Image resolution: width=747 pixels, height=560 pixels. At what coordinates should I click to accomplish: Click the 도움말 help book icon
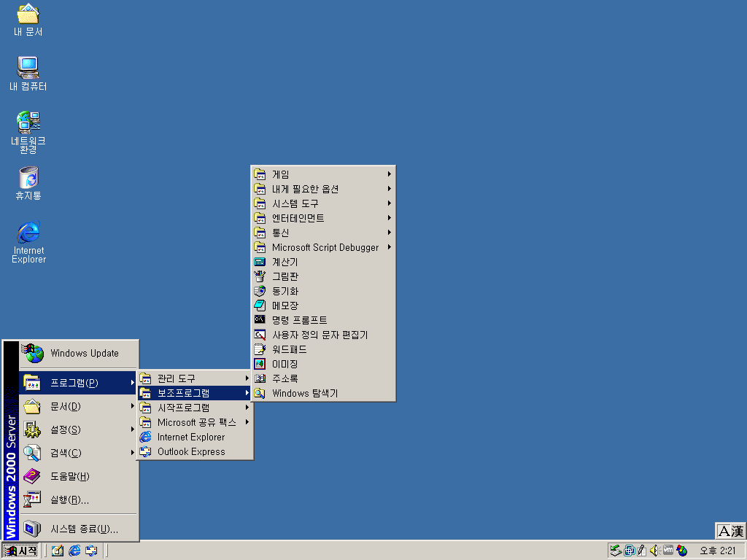click(x=32, y=476)
